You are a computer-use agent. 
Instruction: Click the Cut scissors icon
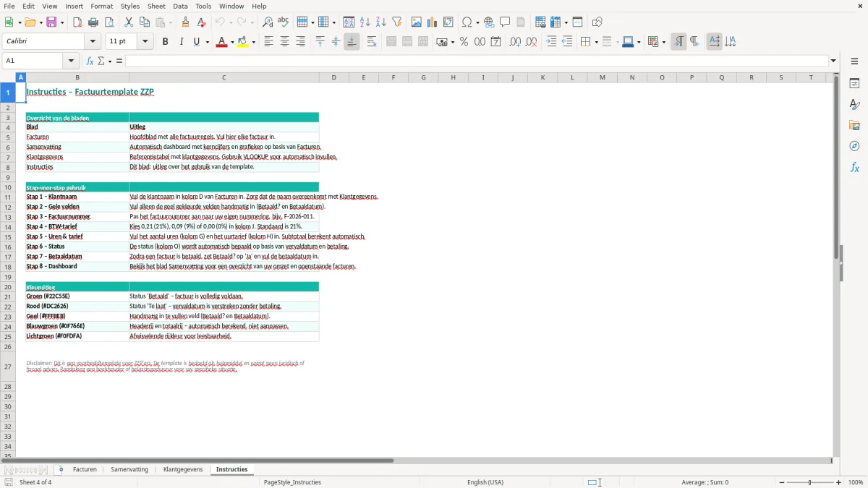[x=129, y=22]
